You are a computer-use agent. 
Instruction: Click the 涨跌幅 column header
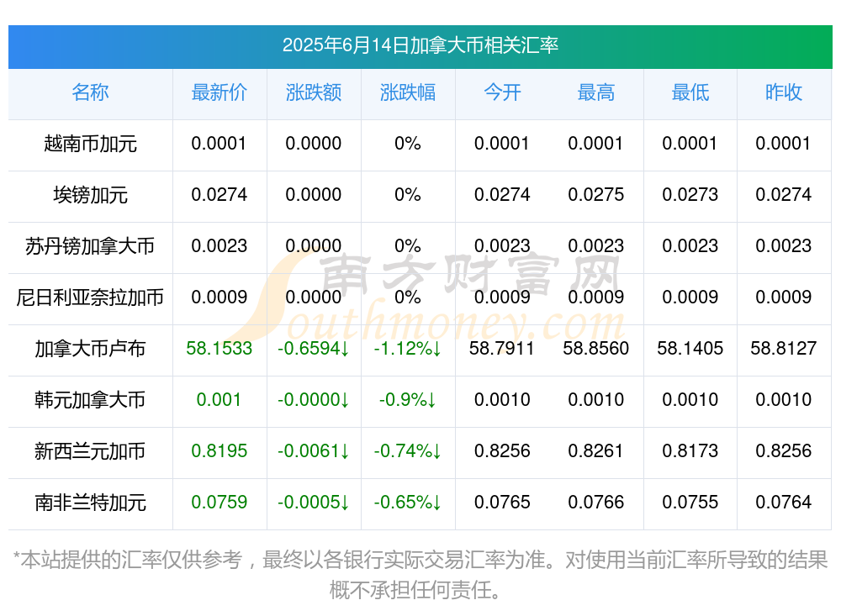tap(408, 92)
